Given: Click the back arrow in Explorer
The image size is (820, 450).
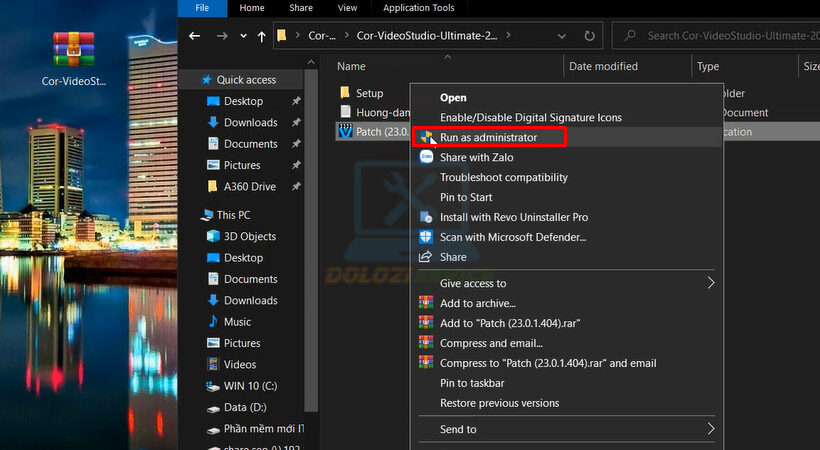Looking at the screenshot, I should point(196,37).
